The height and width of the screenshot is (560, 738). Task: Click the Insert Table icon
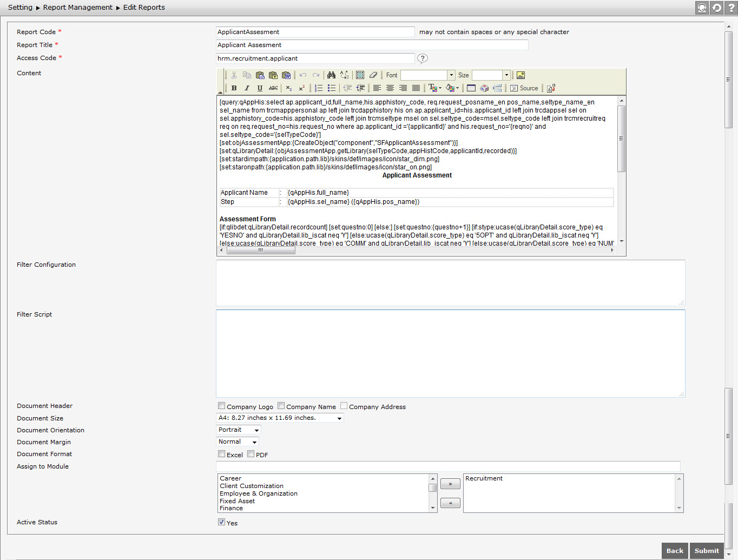click(470, 88)
